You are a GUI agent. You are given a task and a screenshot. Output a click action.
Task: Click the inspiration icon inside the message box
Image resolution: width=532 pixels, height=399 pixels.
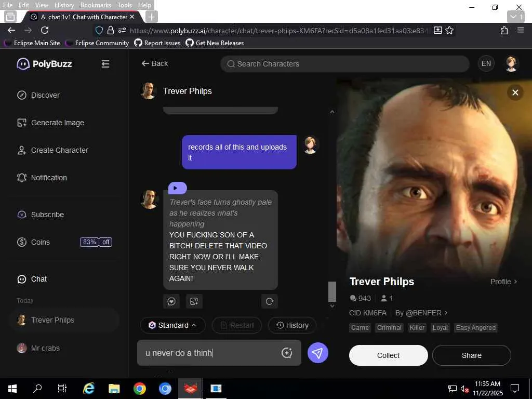click(x=287, y=353)
